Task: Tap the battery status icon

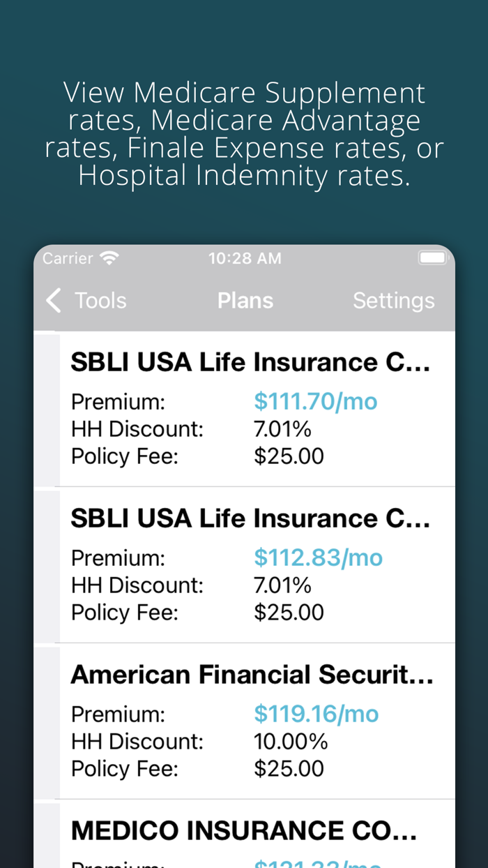Action: (x=432, y=258)
